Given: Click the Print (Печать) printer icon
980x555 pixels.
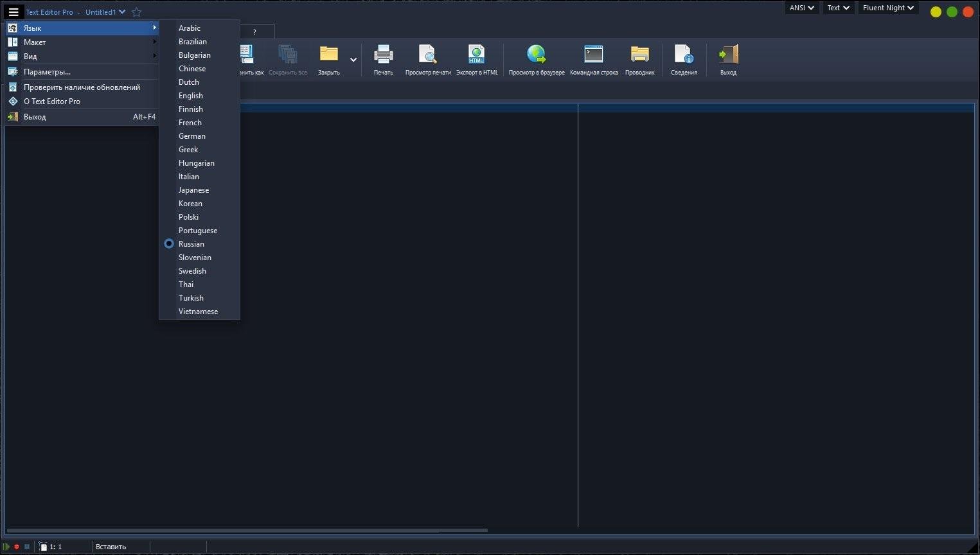Looking at the screenshot, I should (383, 55).
